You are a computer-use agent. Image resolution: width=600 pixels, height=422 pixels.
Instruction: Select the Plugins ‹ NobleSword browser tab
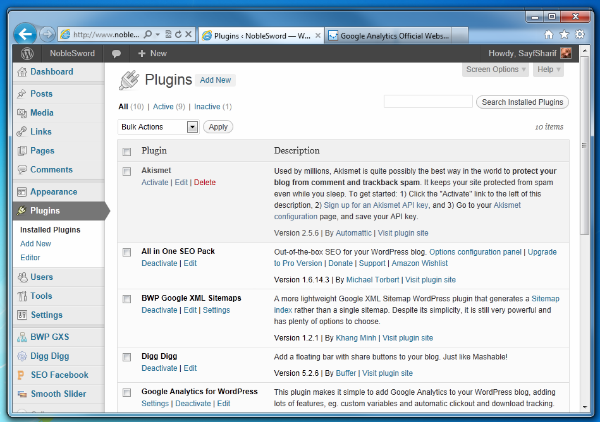coord(261,36)
